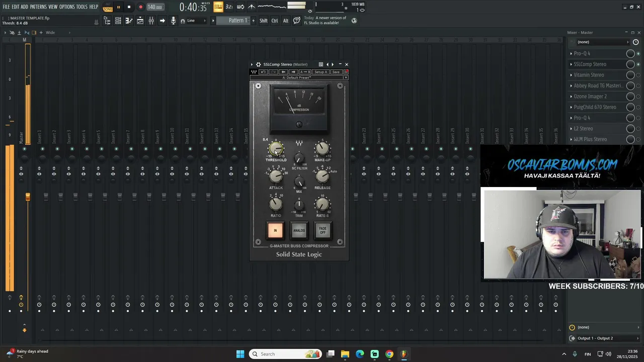
Task: Click the pause playback button
Action: pyautogui.click(x=118, y=7)
